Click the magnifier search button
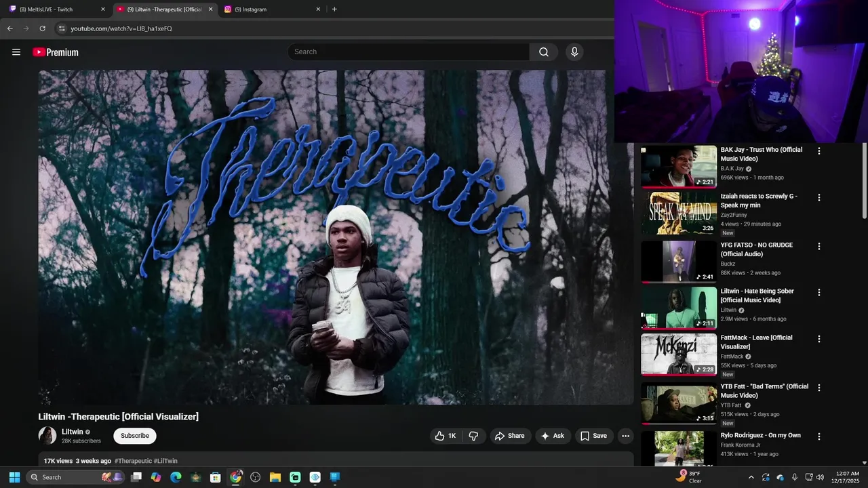Viewport: 868px width, 488px height. tap(544, 52)
